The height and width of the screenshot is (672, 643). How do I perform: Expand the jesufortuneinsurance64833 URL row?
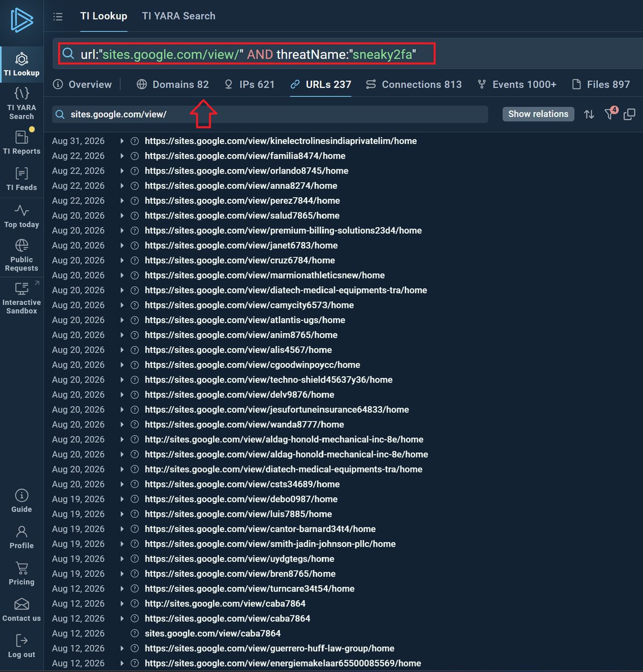122,410
